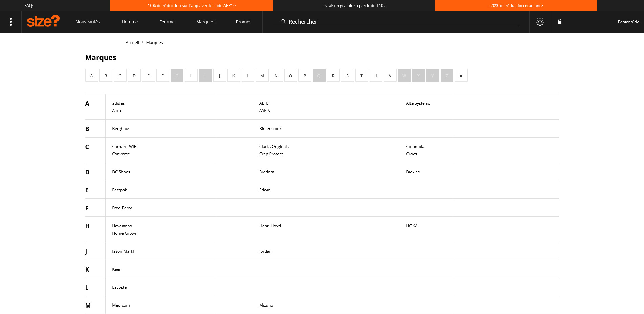Open the shopping bag icon
The height and width of the screenshot is (314, 644).
point(560,22)
